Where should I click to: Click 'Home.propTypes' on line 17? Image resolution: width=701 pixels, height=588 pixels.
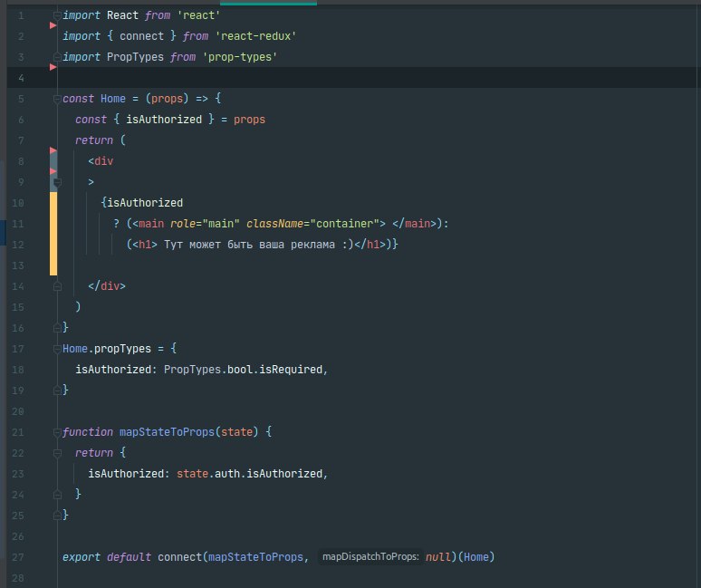coord(107,349)
